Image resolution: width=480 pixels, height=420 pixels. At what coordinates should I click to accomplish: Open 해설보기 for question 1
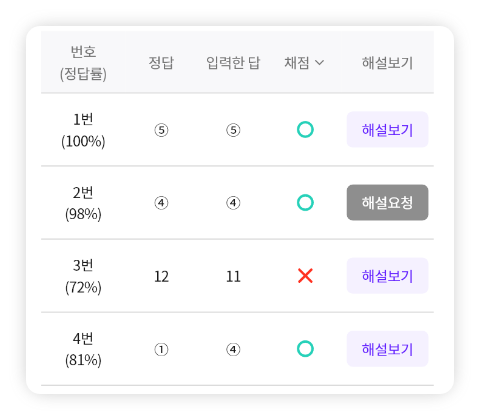pyautogui.click(x=387, y=130)
